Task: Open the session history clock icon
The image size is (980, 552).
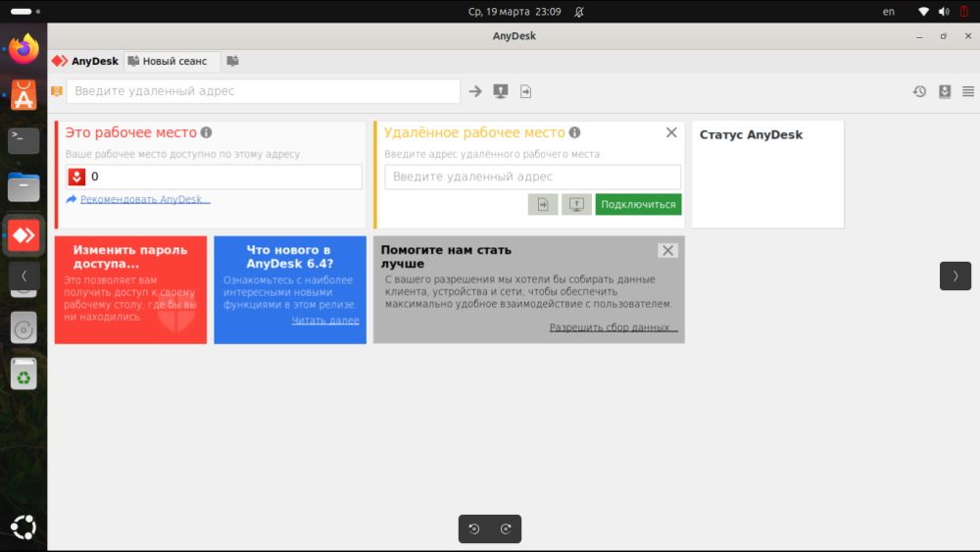Action: point(919,91)
